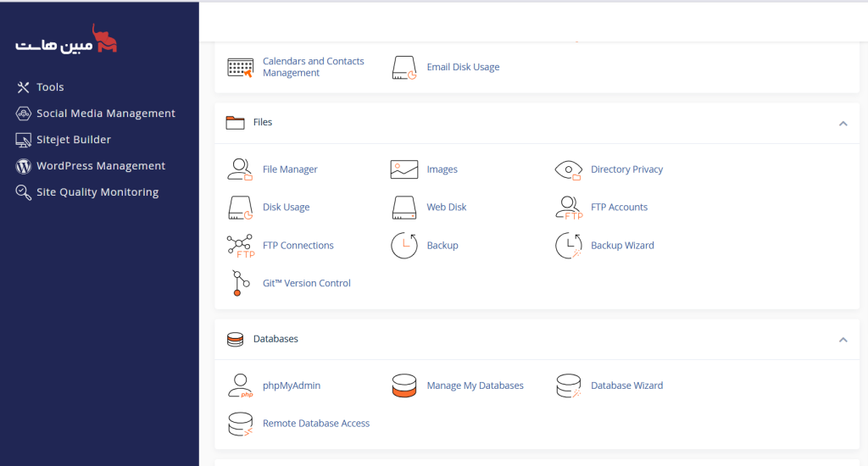This screenshot has height=466, width=868.
Task: Open the phpMyAdmin link
Action: click(292, 386)
